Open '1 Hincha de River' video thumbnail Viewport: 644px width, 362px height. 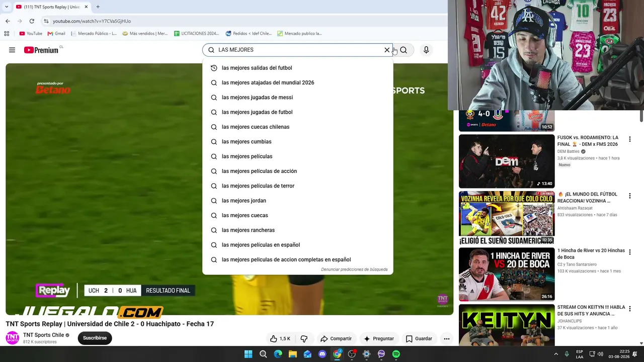(507, 275)
